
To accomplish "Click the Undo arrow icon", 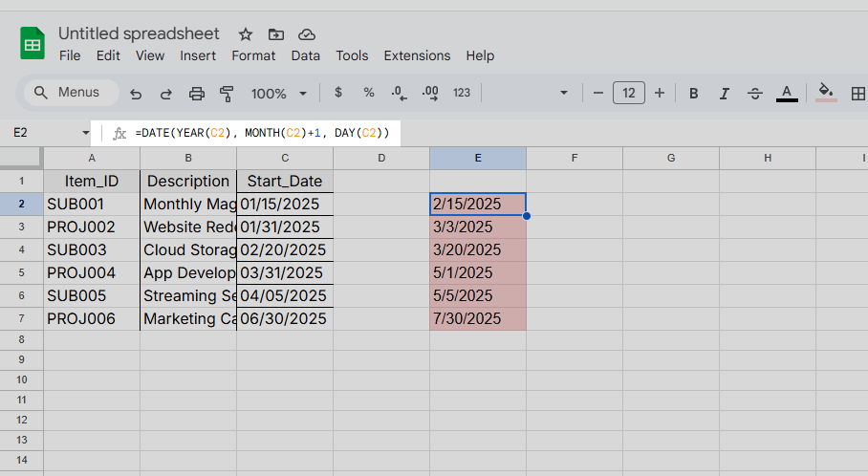I will coord(136,94).
